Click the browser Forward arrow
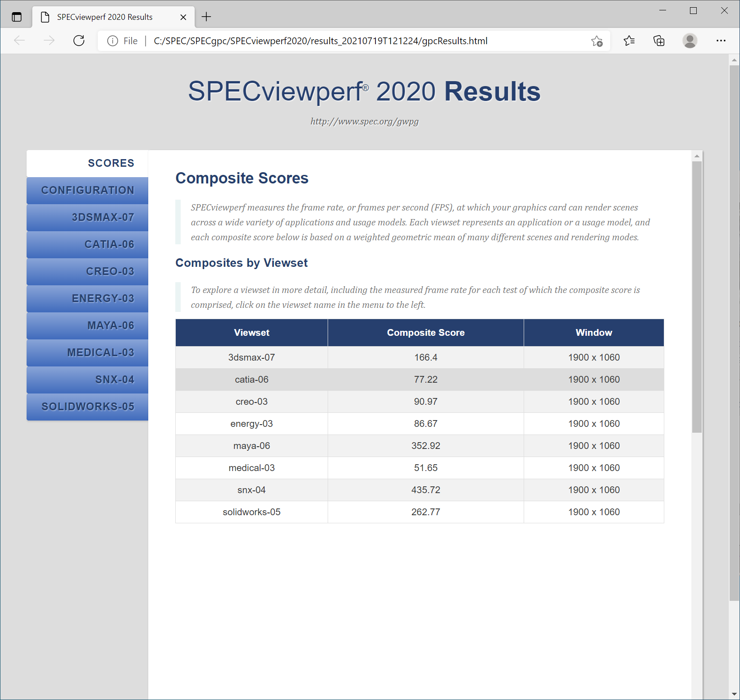Viewport: 740px width, 700px height. coord(49,41)
